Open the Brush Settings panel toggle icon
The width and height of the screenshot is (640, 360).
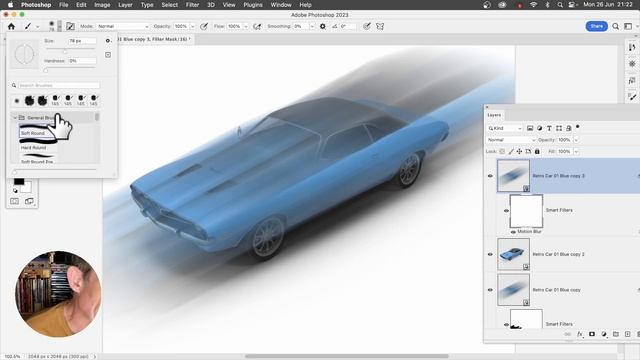point(70,27)
